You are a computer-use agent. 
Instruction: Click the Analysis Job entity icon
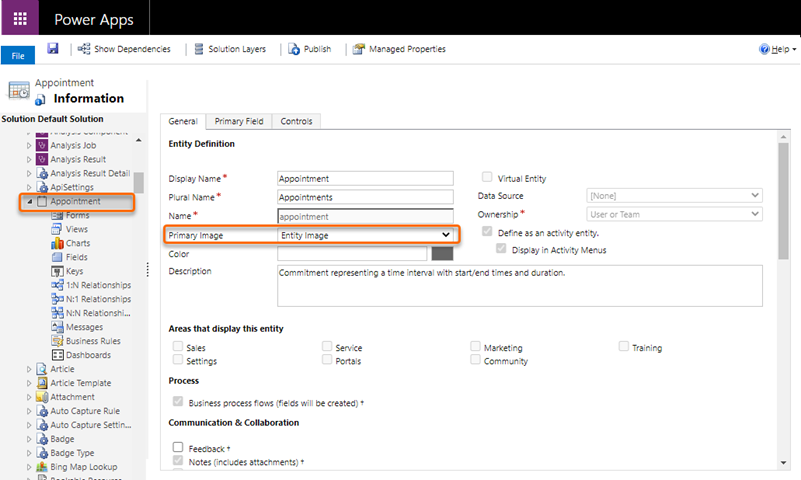click(42, 146)
